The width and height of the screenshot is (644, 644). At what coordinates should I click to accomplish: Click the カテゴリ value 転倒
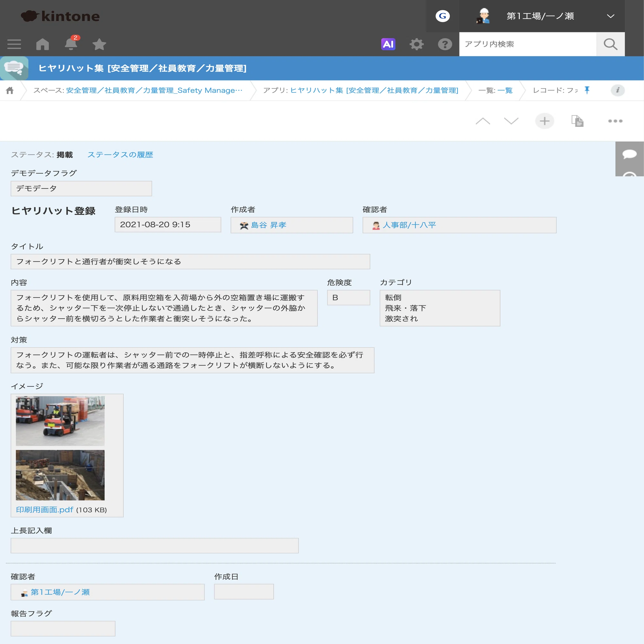(x=393, y=297)
